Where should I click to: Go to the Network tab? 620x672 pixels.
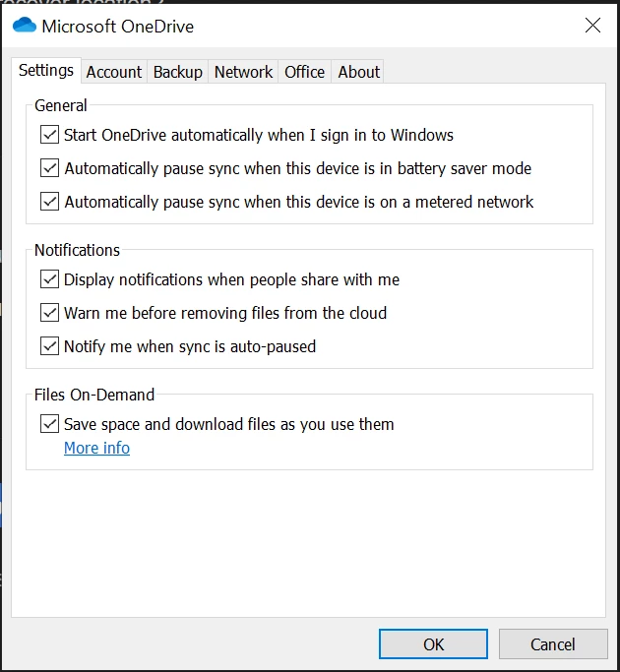[x=243, y=72]
